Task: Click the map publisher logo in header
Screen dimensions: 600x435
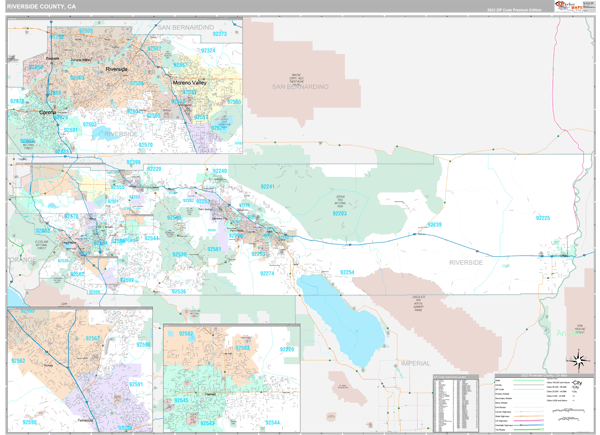Action: coord(568,7)
